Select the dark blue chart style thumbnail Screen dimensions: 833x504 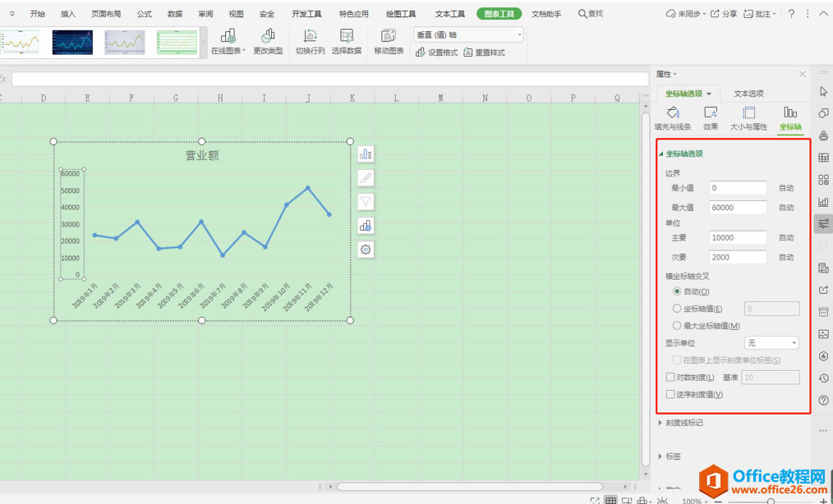click(x=73, y=42)
